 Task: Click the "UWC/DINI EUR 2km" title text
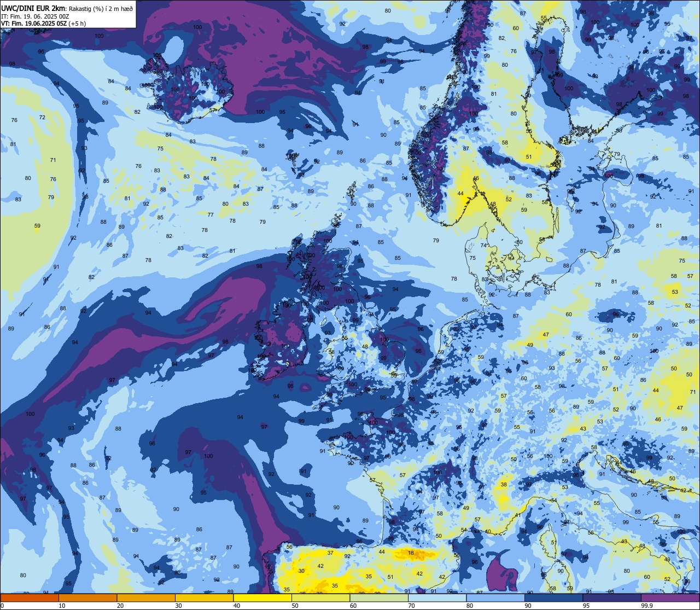click(33, 8)
